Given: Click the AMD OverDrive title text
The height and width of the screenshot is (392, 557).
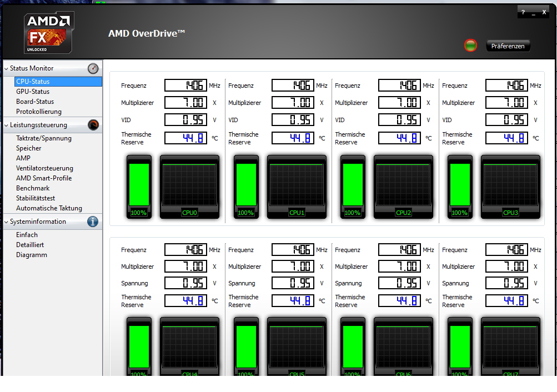Looking at the screenshot, I should tap(147, 33).
